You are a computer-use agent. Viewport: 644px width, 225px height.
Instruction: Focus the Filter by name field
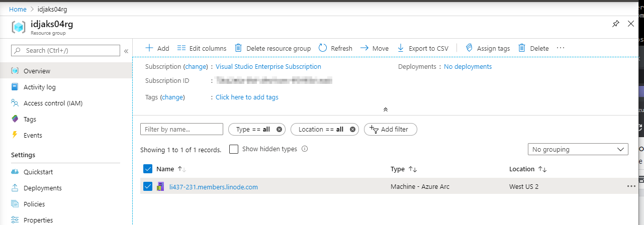click(181, 129)
